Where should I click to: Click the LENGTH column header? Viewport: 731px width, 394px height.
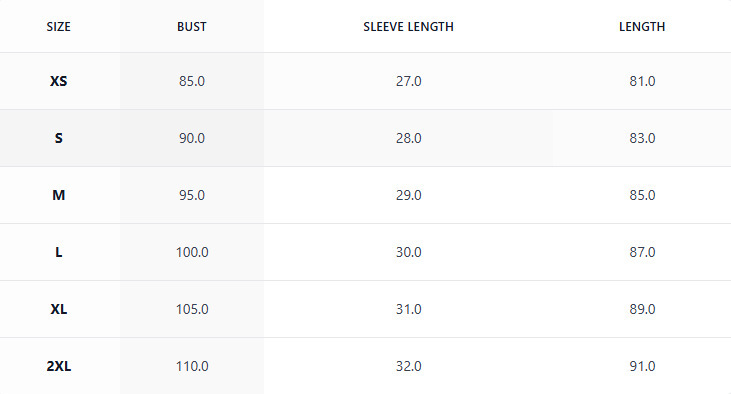coord(642,27)
